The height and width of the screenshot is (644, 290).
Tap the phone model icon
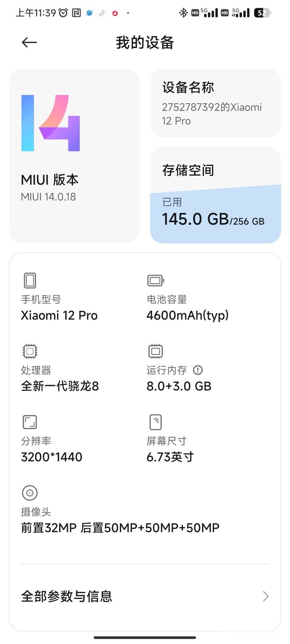coord(30,280)
